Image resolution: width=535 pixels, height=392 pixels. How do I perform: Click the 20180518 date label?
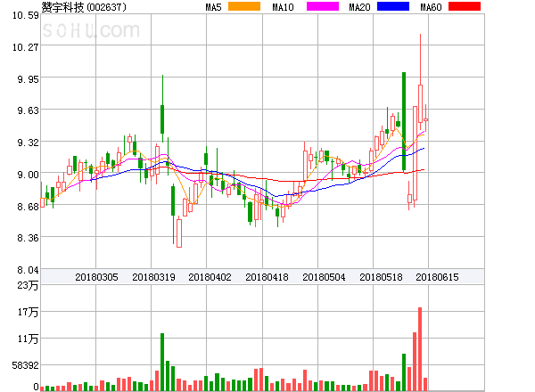[381, 277]
